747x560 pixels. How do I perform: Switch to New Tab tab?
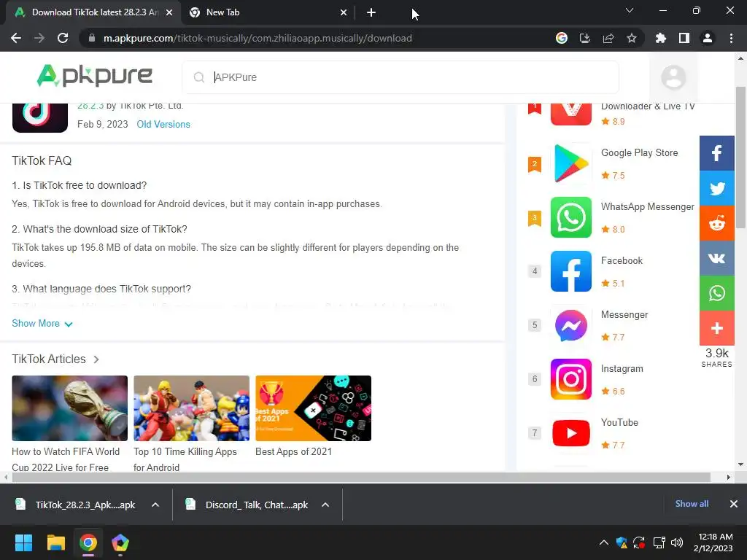266,12
